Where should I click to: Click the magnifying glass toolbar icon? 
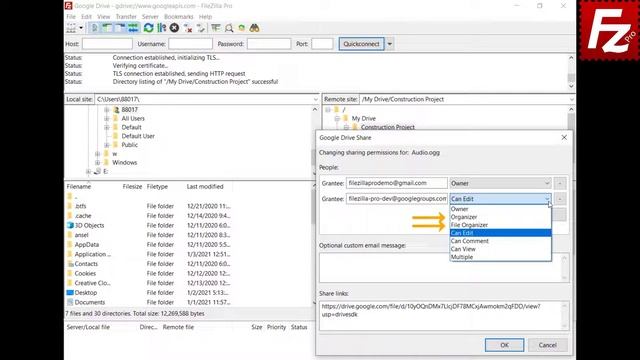click(x=229, y=28)
